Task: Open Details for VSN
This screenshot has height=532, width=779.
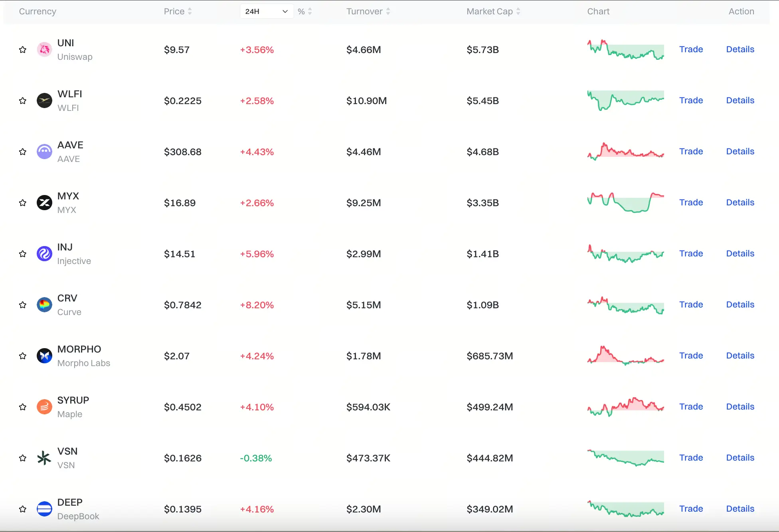Action: click(740, 458)
